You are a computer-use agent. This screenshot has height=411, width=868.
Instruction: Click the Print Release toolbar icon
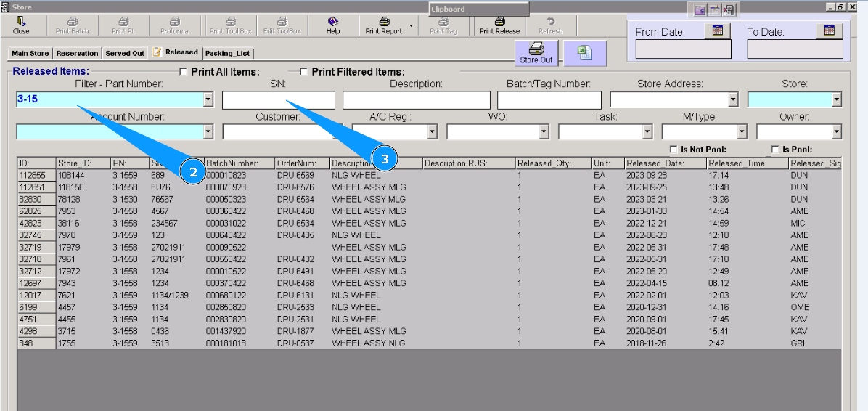[x=499, y=25]
